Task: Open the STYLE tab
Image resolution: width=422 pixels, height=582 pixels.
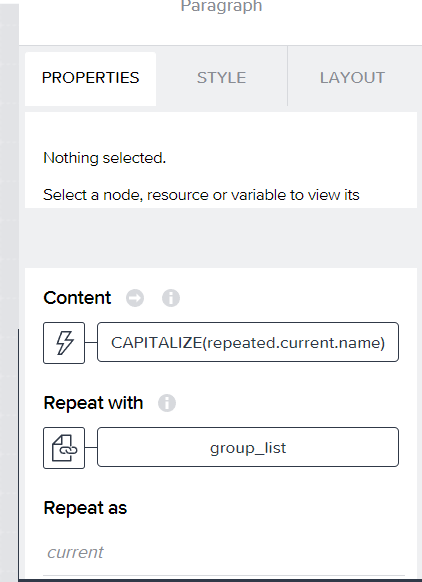Action: coord(221,78)
